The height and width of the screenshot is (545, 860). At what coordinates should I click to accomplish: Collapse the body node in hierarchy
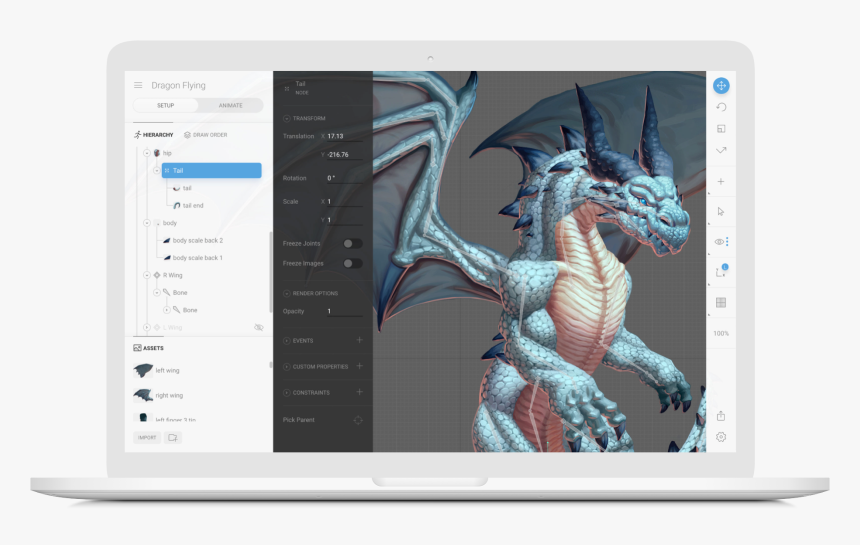147,223
